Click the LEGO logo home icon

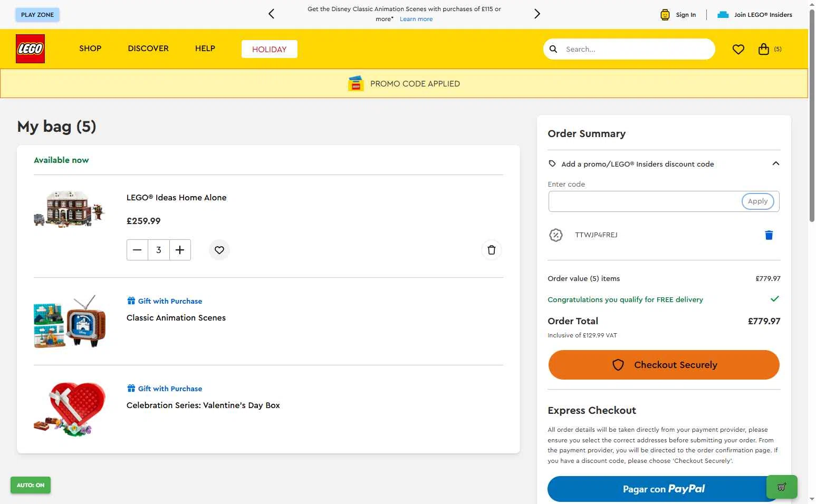(30, 49)
